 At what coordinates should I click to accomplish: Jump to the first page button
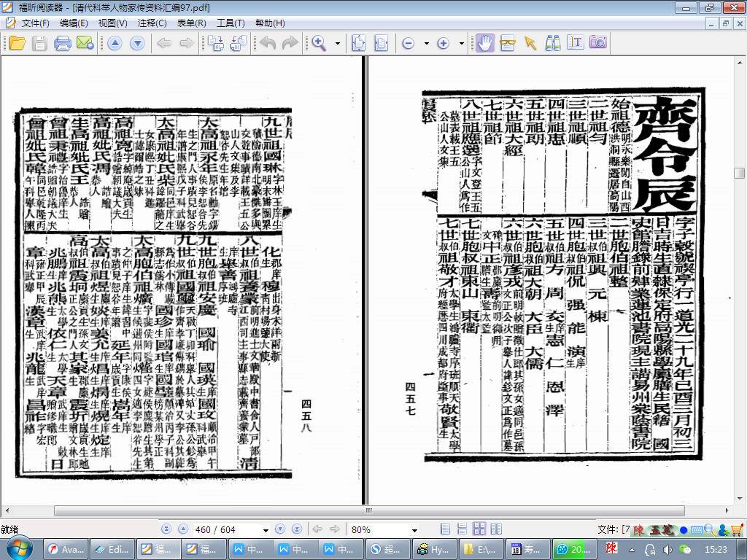tap(166, 529)
